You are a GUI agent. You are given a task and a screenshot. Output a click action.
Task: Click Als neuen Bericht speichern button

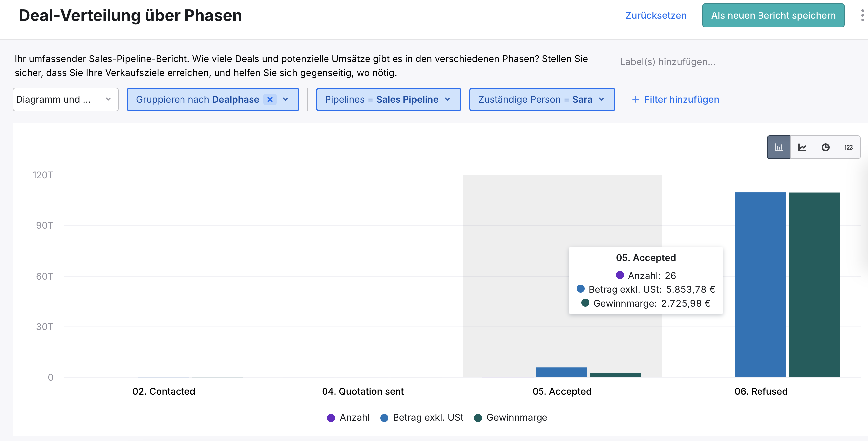(773, 16)
